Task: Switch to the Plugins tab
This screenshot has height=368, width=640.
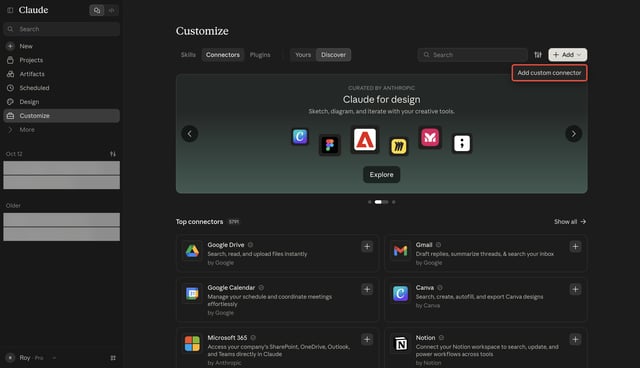Action: tap(260, 55)
